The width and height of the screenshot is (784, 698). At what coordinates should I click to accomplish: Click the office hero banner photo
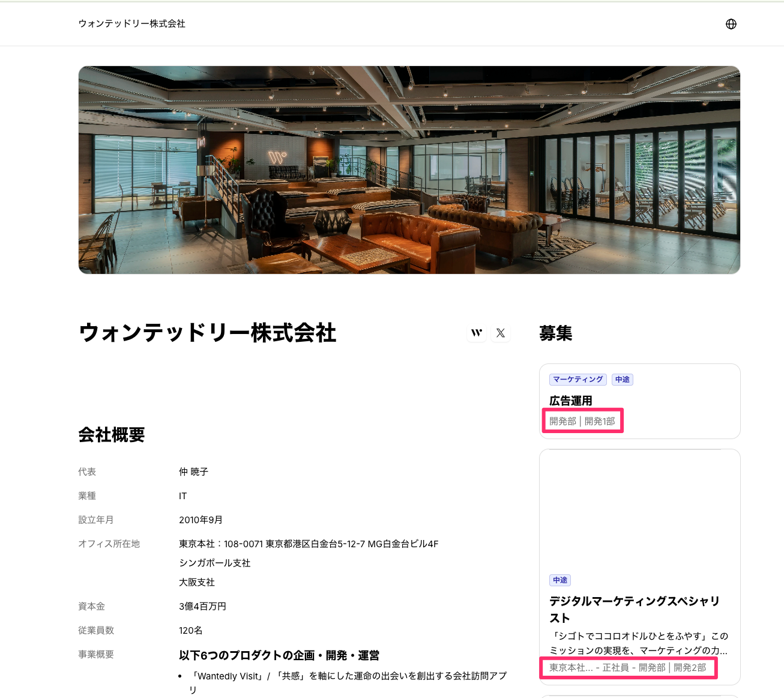click(x=409, y=170)
